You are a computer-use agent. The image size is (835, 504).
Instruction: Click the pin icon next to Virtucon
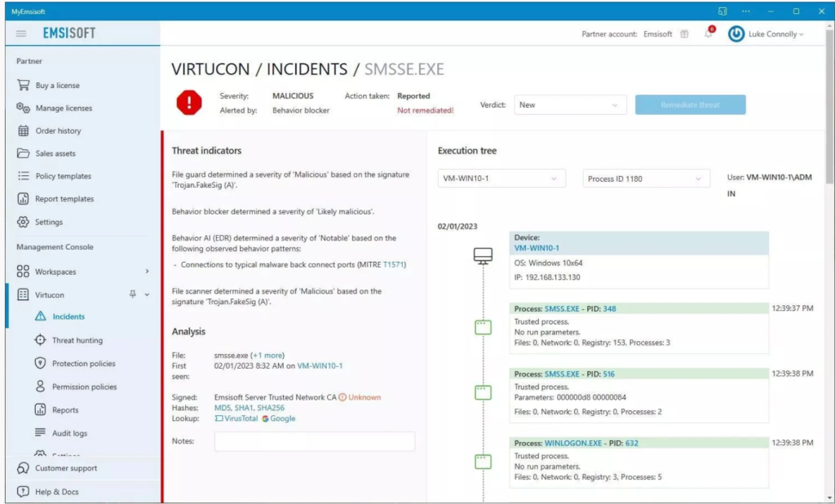point(133,294)
